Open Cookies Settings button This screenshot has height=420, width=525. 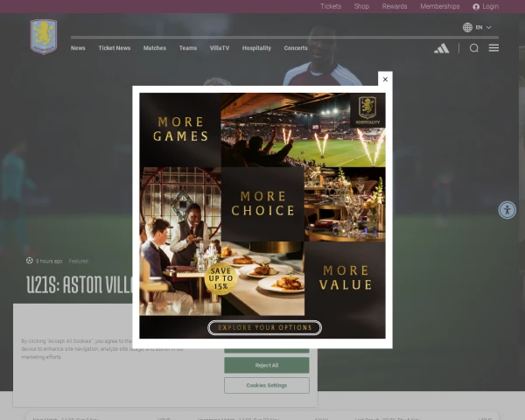pos(267,385)
